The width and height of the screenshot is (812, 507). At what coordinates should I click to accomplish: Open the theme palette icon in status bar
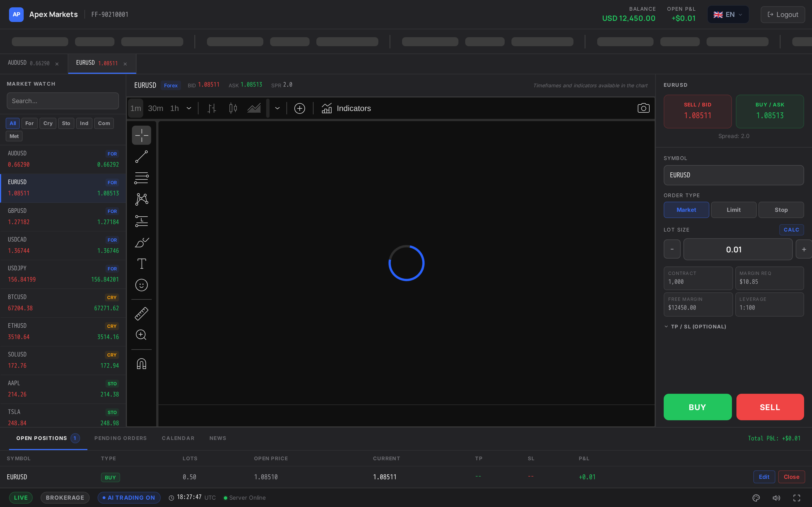(x=756, y=498)
